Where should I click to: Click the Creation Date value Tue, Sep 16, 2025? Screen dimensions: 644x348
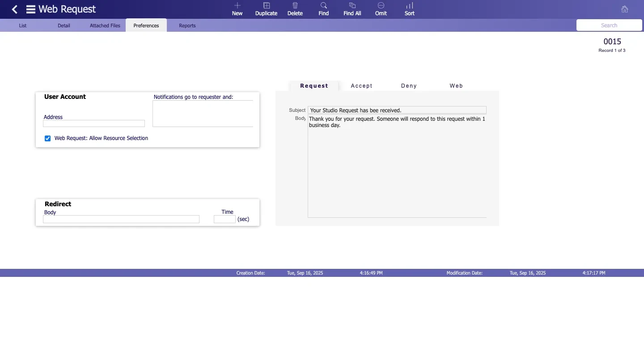point(305,273)
